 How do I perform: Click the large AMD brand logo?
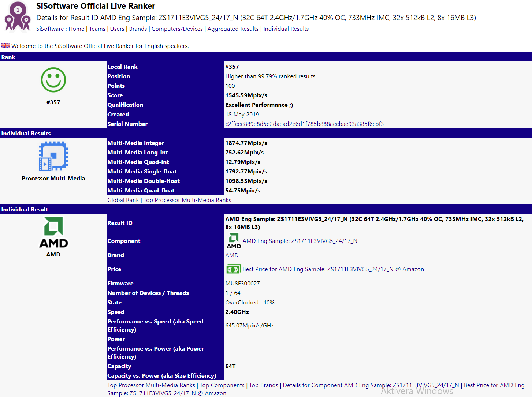point(53,233)
